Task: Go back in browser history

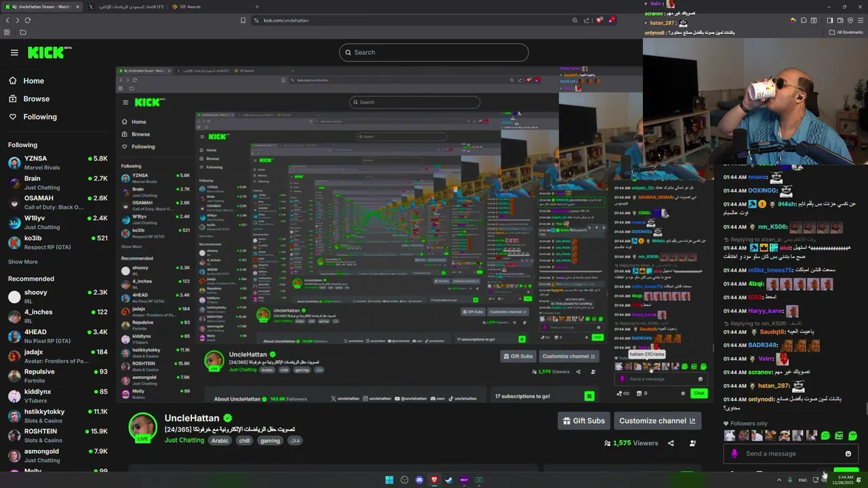Action: point(7,20)
